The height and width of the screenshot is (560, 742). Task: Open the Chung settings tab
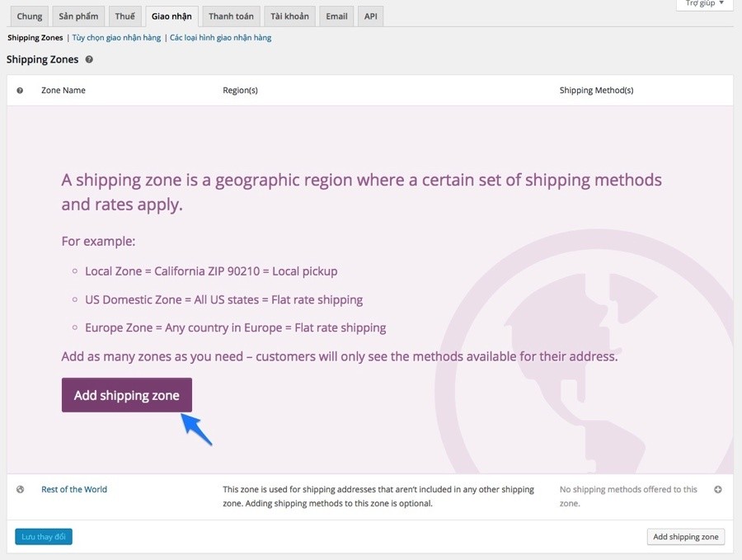[x=30, y=16]
